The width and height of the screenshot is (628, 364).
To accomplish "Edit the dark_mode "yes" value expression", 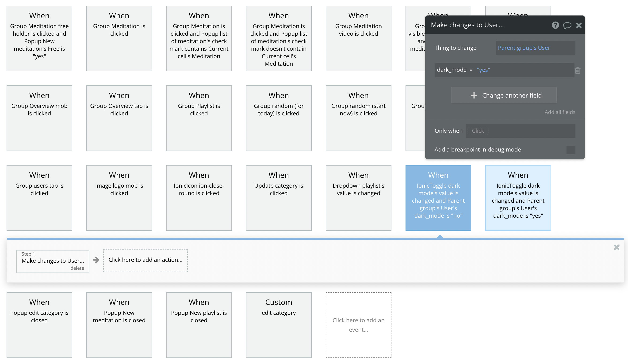I will click(483, 70).
